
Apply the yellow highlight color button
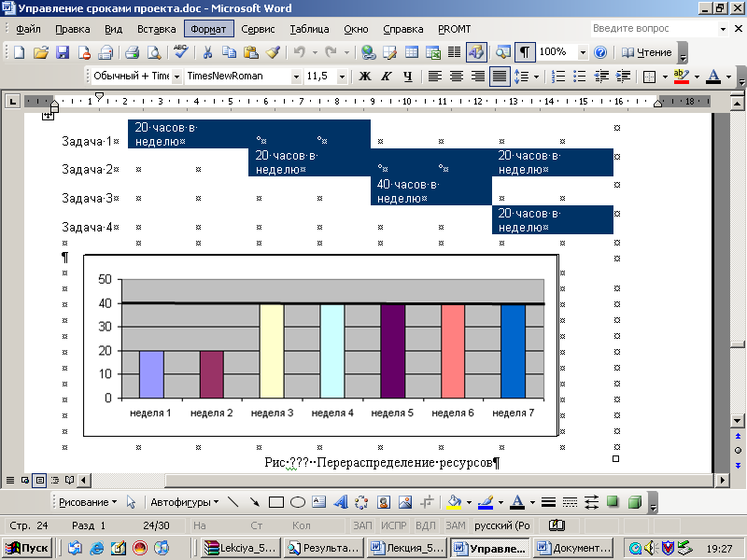pos(682,77)
